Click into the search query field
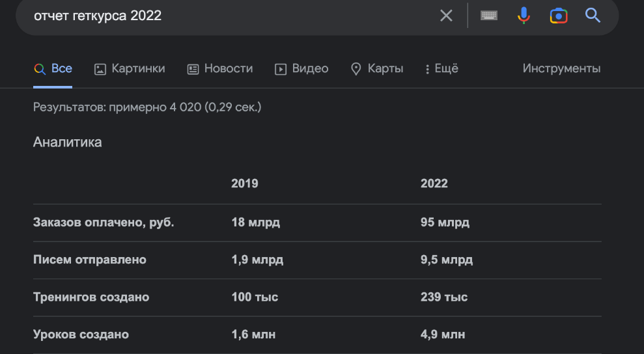 228,16
